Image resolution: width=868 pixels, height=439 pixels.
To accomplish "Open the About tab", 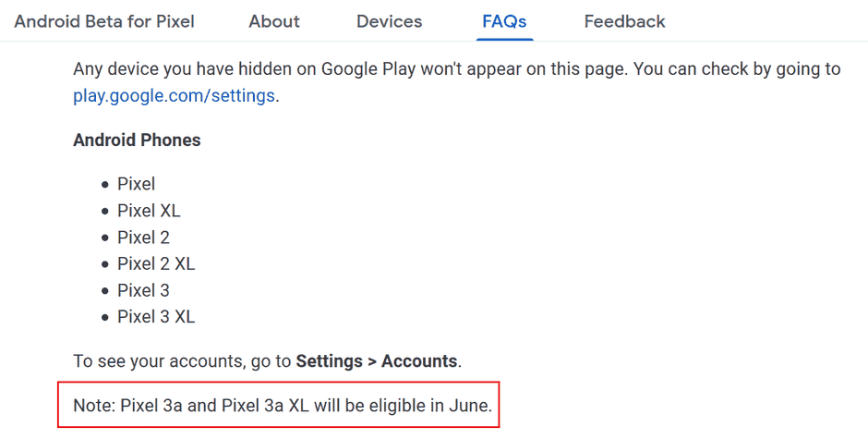I will [274, 21].
